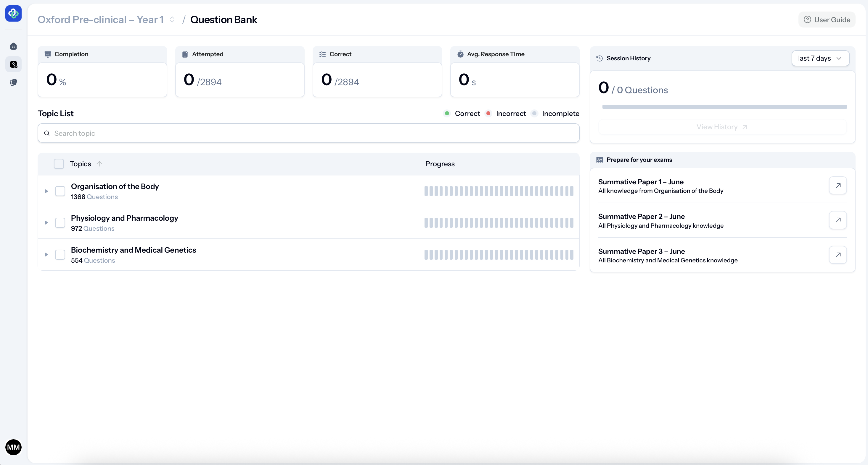Open Summative Paper 2 arrow icon
The height and width of the screenshot is (465, 868).
tap(838, 220)
